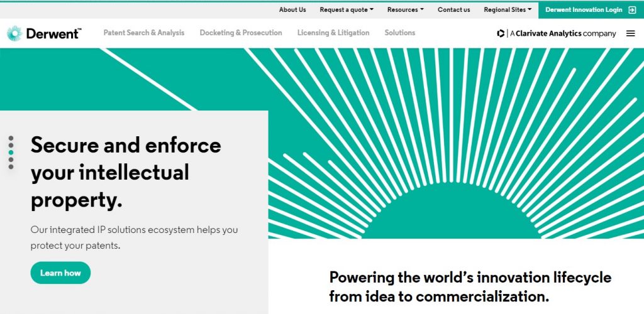Open the hamburger menu icon

(630, 34)
